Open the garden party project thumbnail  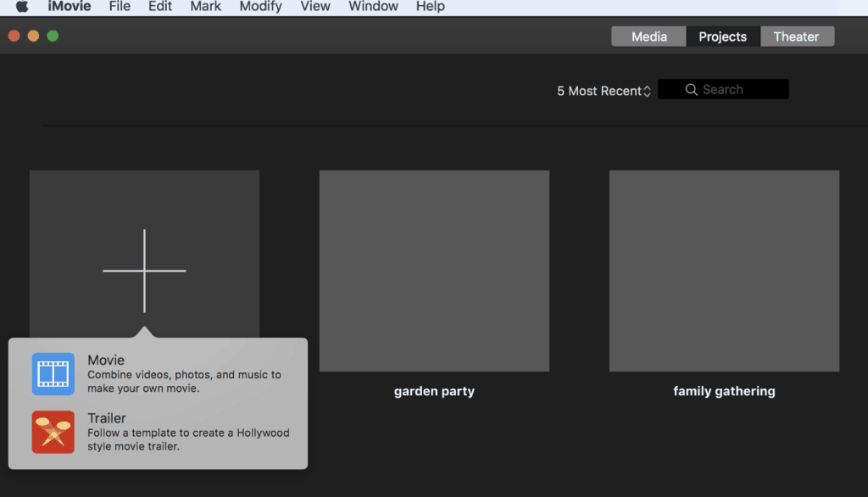tap(434, 271)
